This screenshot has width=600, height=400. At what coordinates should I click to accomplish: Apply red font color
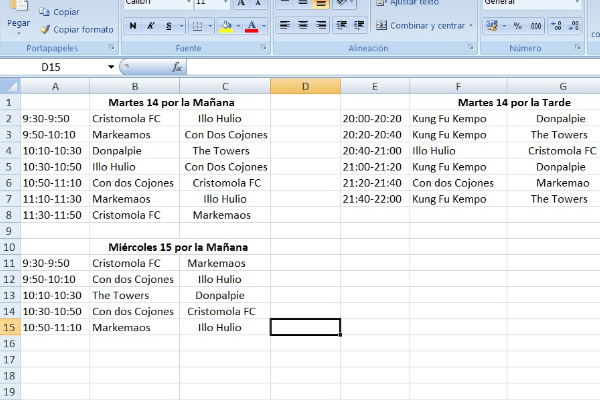pos(251,26)
